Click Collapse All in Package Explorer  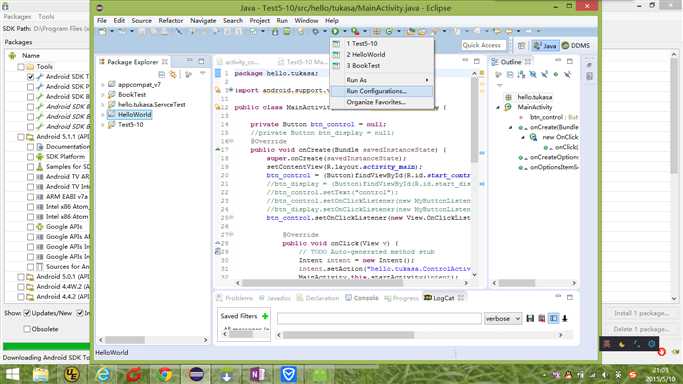162,74
